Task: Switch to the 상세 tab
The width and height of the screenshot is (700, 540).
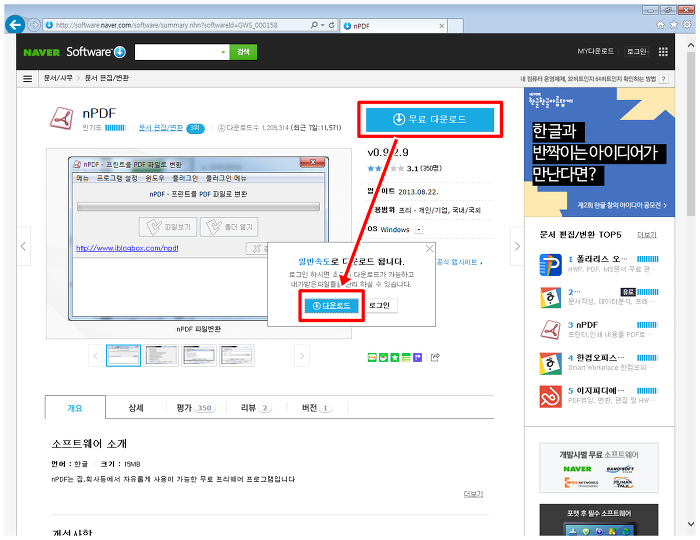Action: [x=136, y=408]
